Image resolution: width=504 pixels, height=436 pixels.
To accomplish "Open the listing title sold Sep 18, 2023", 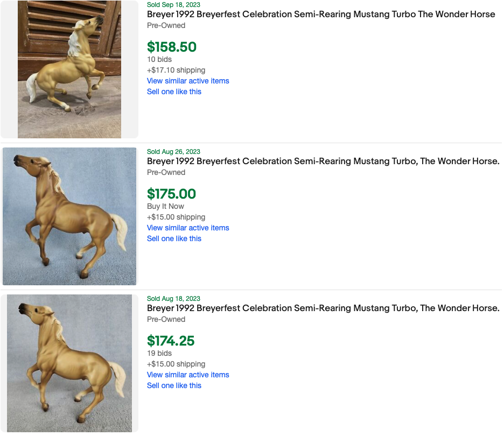I will pyautogui.click(x=321, y=15).
